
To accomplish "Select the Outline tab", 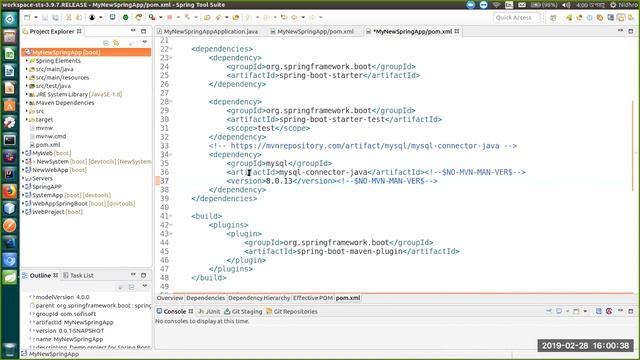I will coord(40,276).
